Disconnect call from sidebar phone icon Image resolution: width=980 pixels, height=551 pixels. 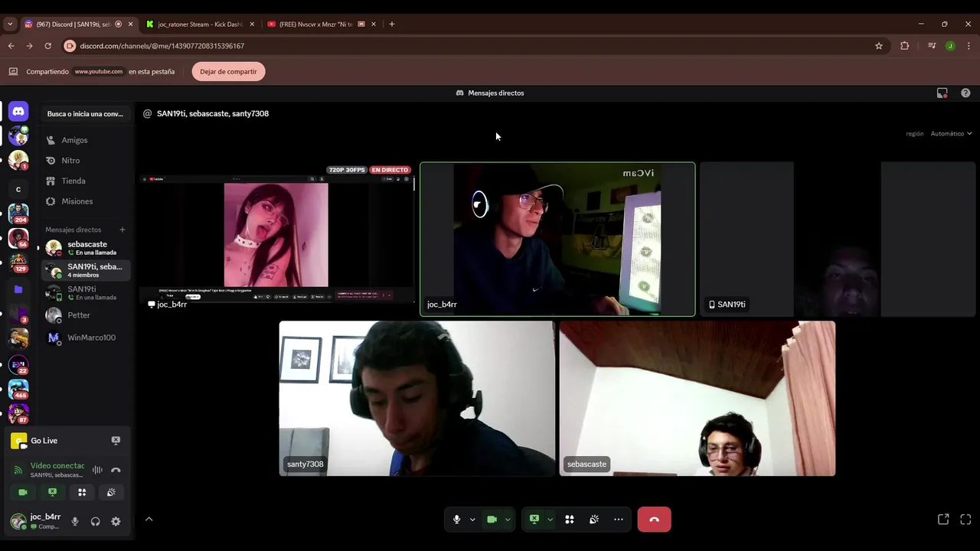(x=116, y=470)
